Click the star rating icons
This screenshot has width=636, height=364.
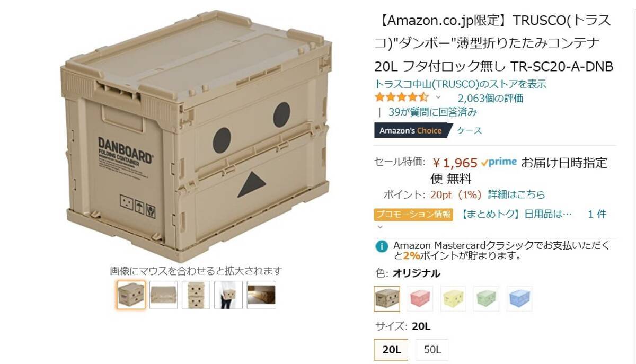pyautogui.click(x=402, y=97)
